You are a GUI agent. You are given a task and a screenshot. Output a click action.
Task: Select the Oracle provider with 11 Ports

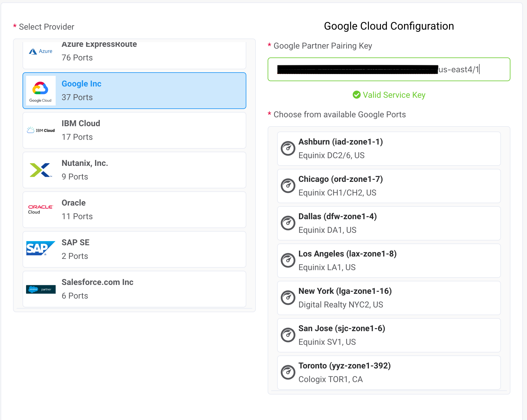point(134,210)
